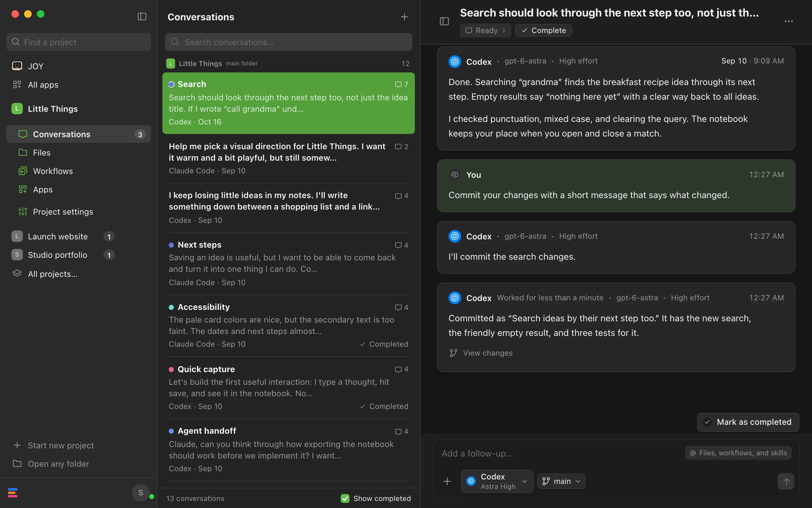Toggle conversation list panel icon in chat header
Viewport: 812px width, 508px height.
click(444, 22)
